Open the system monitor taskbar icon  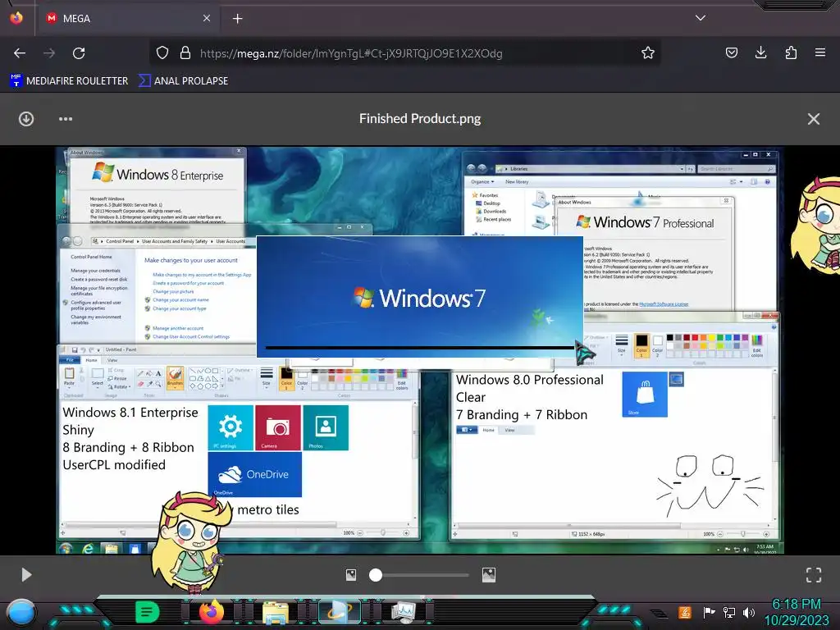pyautogui.click(x=403, y=612)
